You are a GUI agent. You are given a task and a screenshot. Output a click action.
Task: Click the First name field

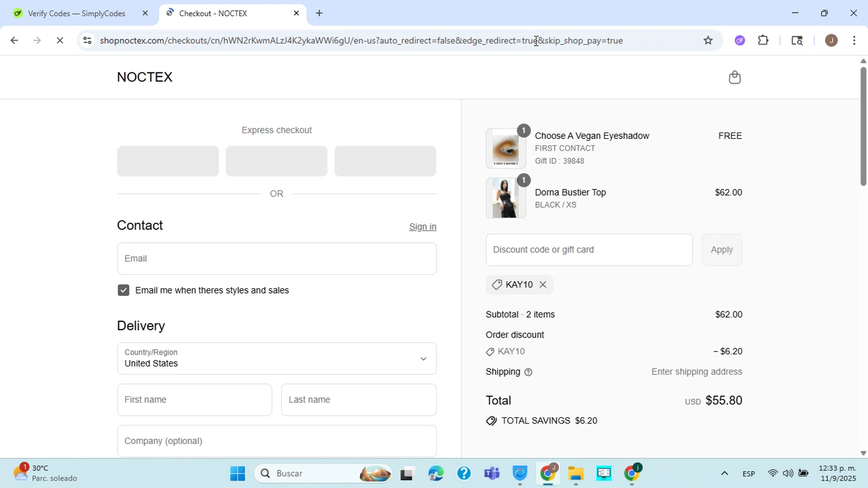click(194, 400)
